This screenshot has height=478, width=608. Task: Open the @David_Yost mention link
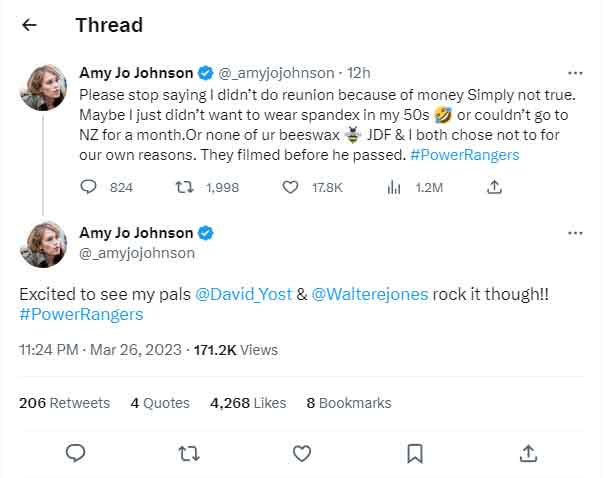(244, 294)
